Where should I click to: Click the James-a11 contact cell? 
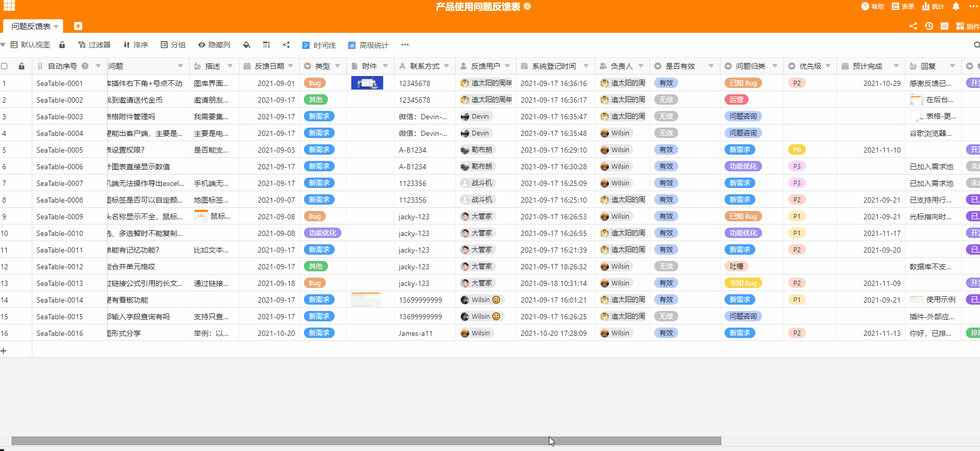pos(425,333)
